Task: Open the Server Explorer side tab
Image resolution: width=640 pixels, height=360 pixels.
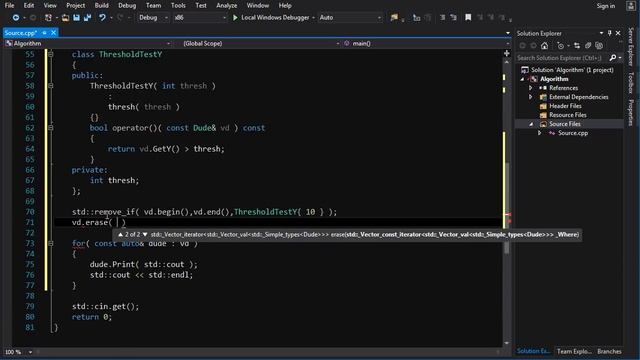Action: coord(631,47)
